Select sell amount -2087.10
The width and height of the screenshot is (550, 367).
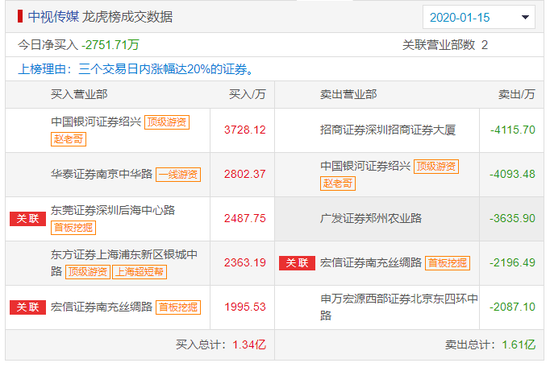click(512, 307)
